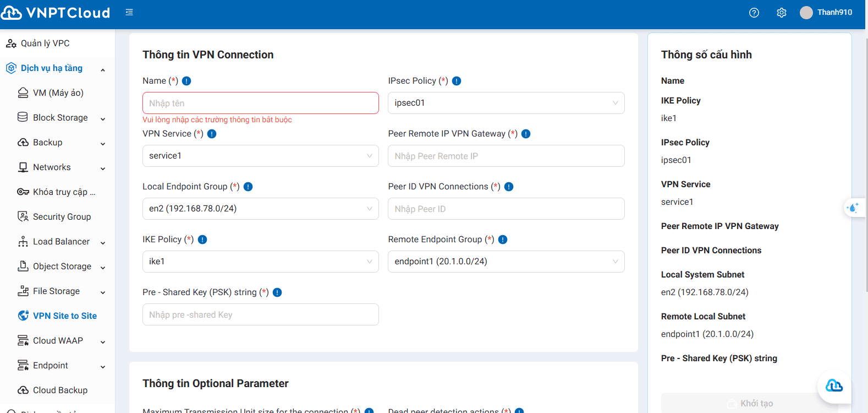This screenshot has height=413, width=868.
Task: Open the settings gear icon
Action: click(781, 12)
